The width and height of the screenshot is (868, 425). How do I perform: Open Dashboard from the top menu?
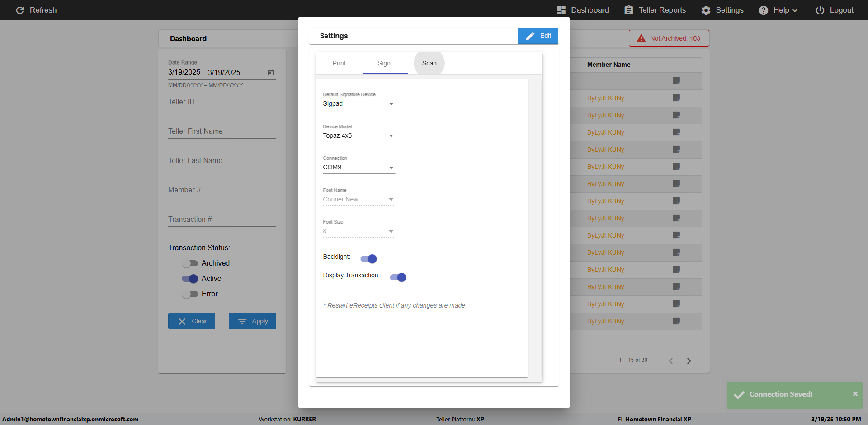(590, 10)
